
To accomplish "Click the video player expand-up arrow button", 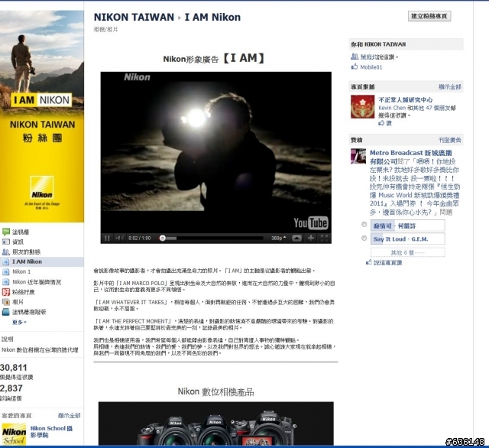I will 296,238.
